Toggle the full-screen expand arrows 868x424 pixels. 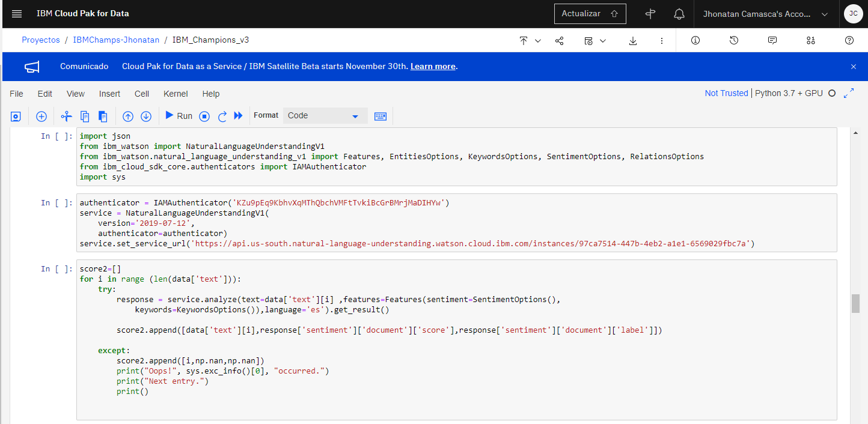[x=849, y=93]
